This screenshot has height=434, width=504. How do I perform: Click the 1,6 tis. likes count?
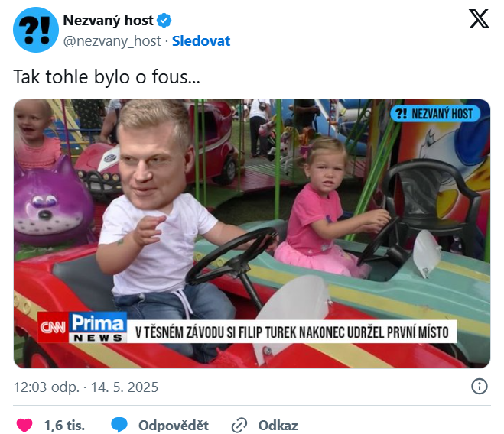click(64, 426)
